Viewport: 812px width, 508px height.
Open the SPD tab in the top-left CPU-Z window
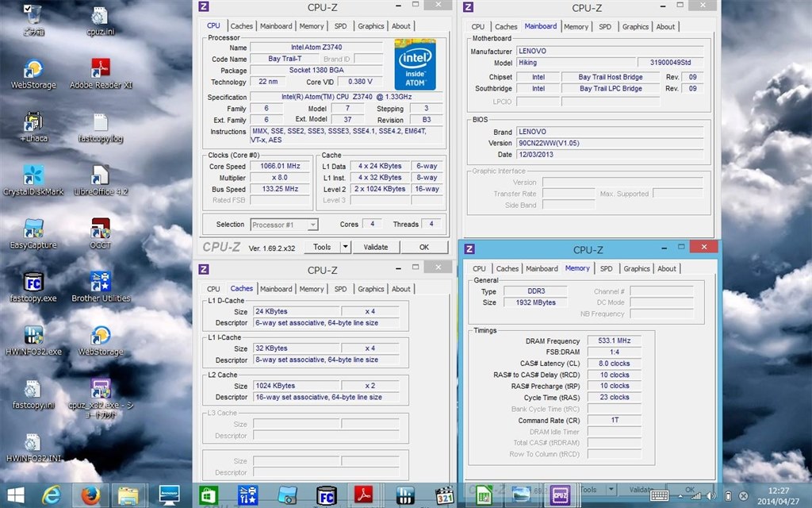340,26
